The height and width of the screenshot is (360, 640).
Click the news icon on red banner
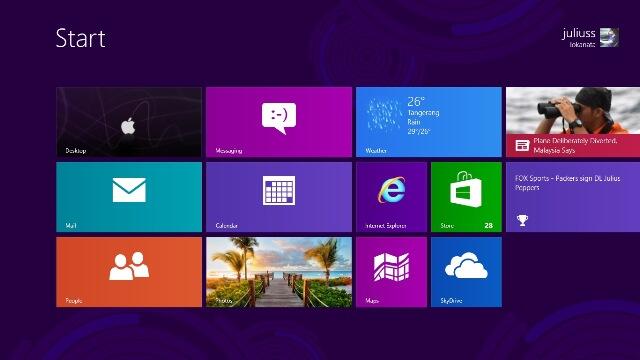click(522, 145)
